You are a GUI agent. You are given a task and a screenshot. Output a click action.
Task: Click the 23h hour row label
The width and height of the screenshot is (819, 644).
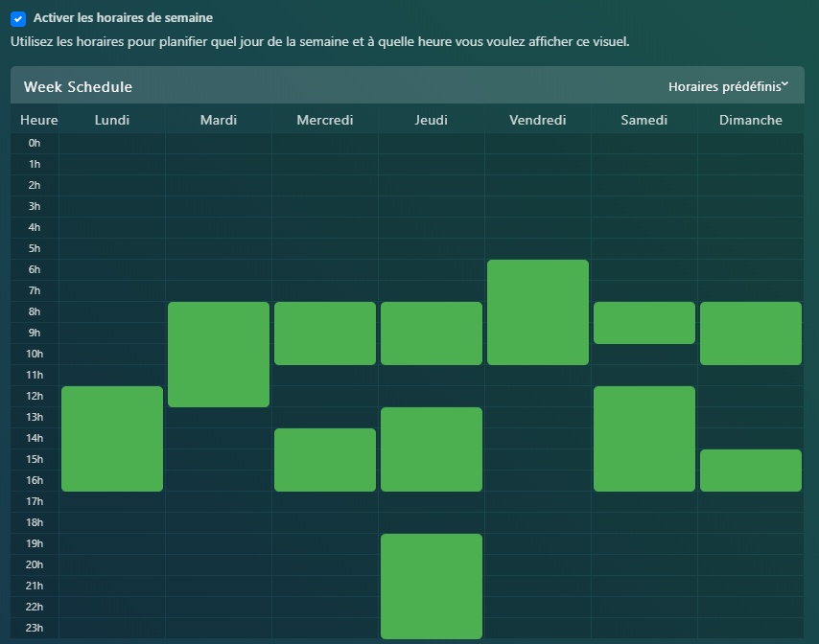35,628
